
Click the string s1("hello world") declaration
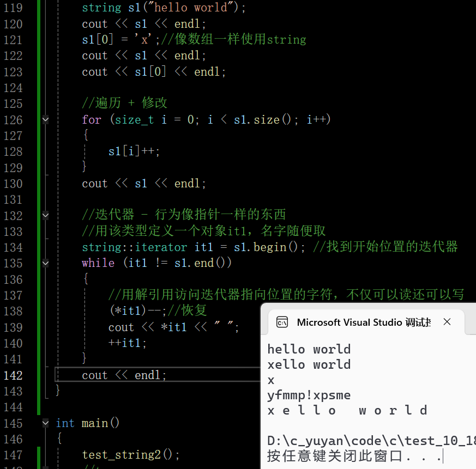164,7
